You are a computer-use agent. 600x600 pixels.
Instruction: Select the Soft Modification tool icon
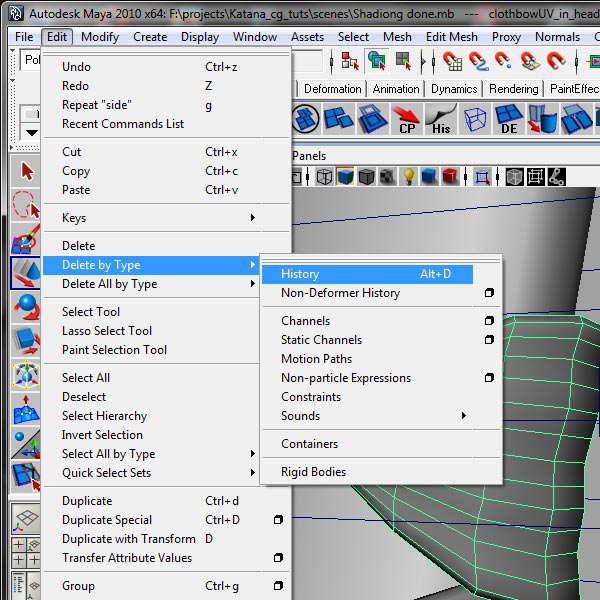26,409
